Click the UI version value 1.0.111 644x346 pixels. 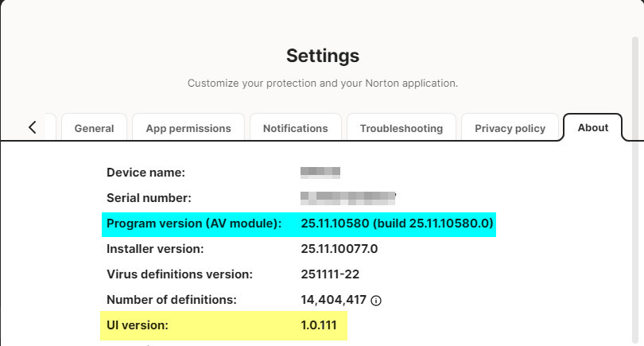tap(319, 325)
